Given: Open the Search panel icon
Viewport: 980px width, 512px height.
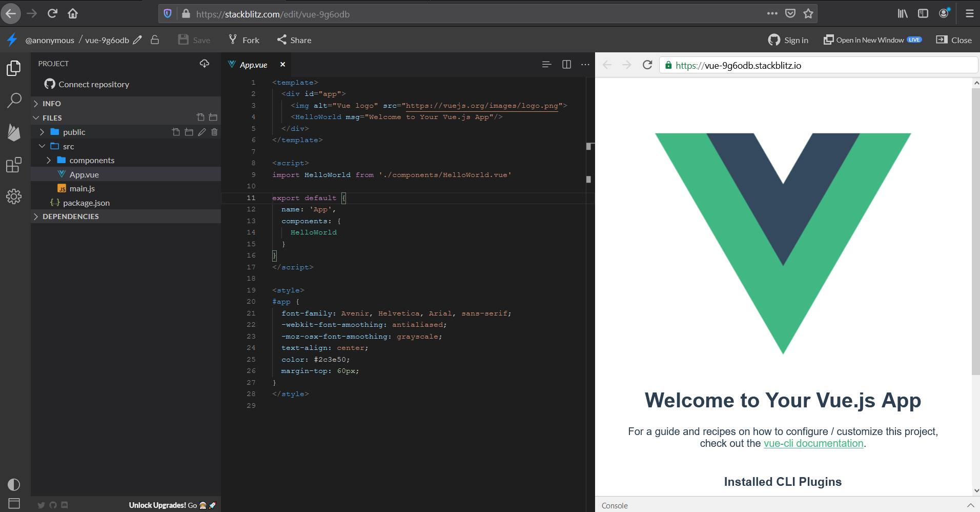Looking at the screenshot, I should click(x=14, y=100).
